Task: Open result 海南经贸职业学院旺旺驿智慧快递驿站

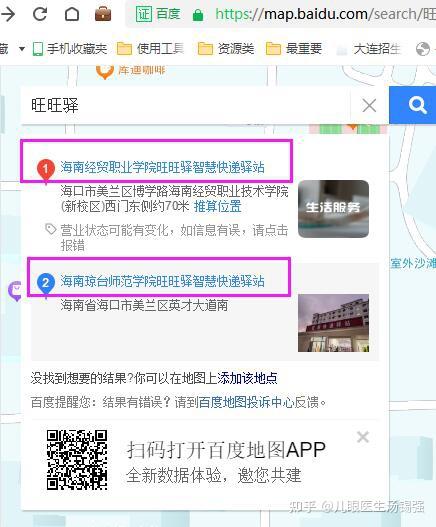Action: [162, 167]
